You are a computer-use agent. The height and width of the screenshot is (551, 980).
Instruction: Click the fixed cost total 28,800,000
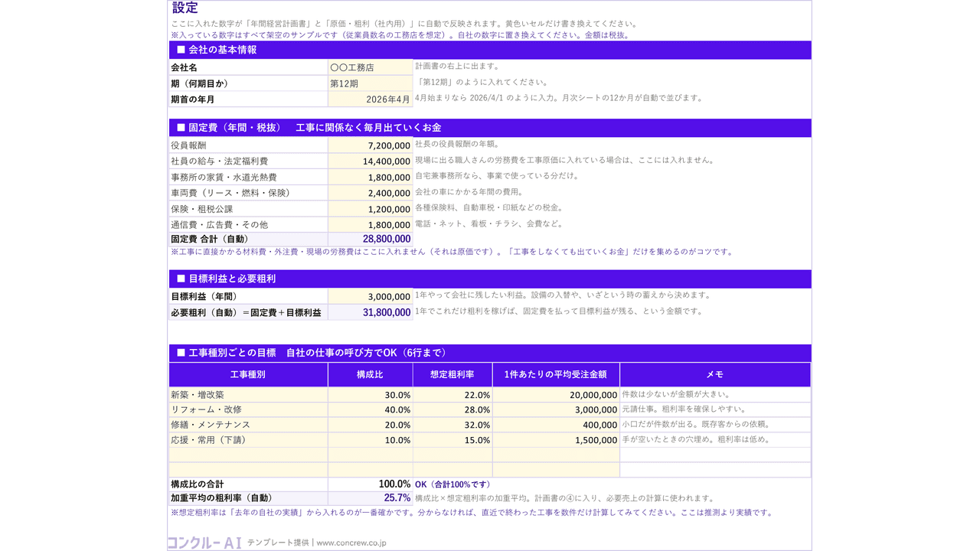pos(371,240)
